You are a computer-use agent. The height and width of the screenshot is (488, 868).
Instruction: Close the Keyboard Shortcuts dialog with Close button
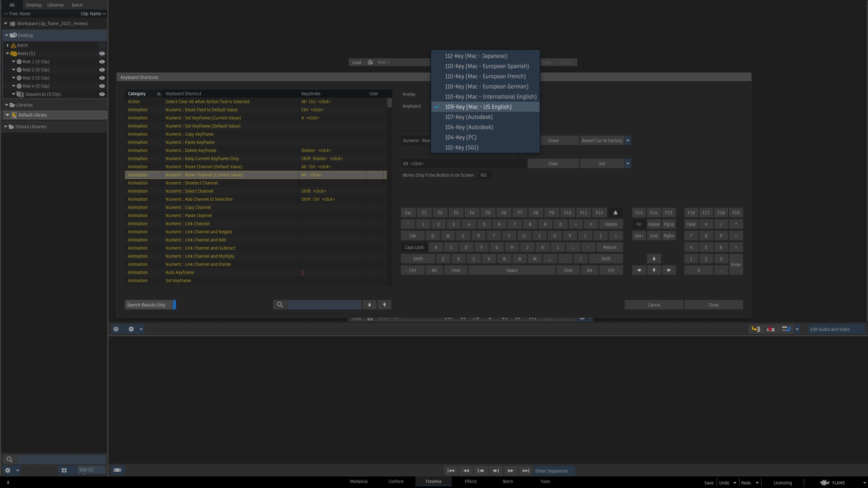pyautogui.click(x=713, y=305)
